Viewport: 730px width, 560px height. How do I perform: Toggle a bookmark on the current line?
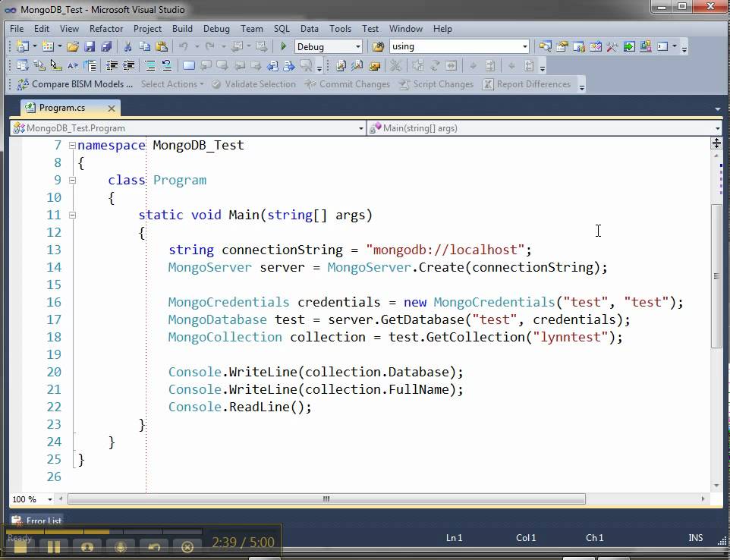click(189, 65)
